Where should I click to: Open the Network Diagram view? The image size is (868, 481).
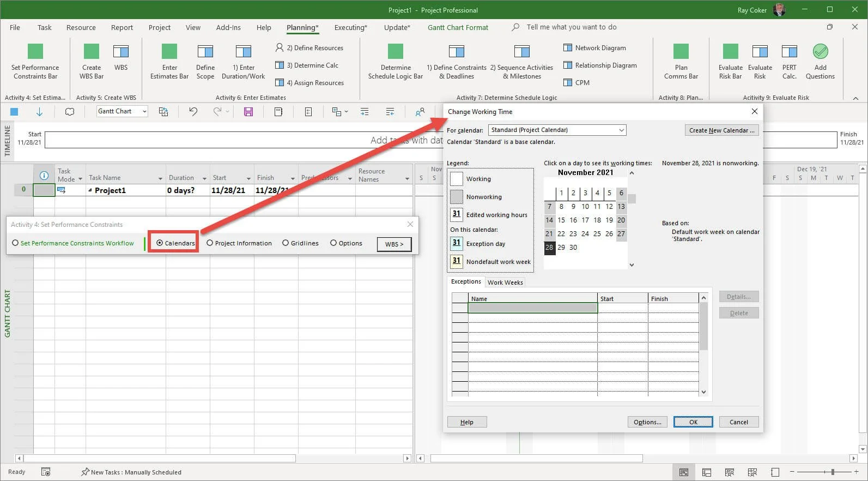coord(594,48)
